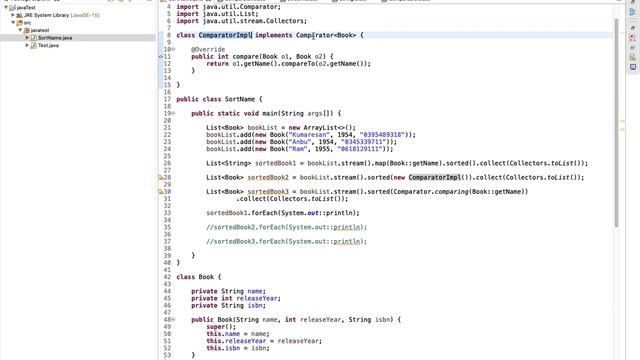Fold the compare method at line 10
640x360 pixels.
coord(173,49)
